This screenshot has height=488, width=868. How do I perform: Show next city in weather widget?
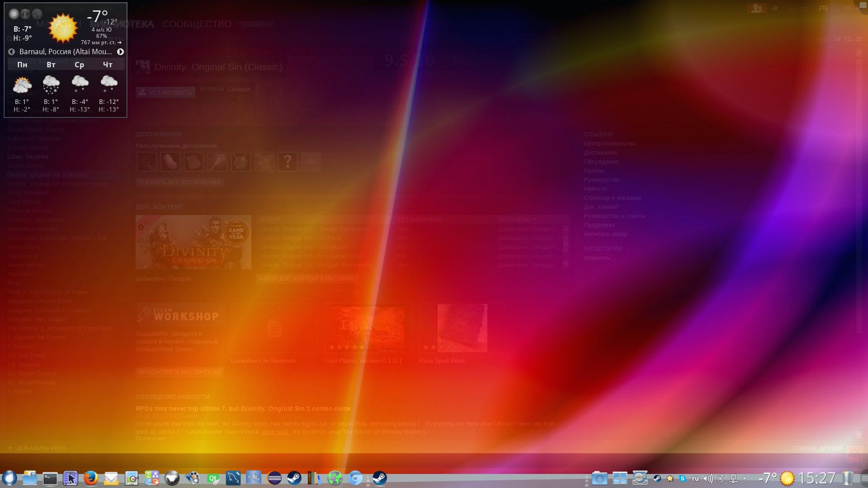(x=120, y=52)
